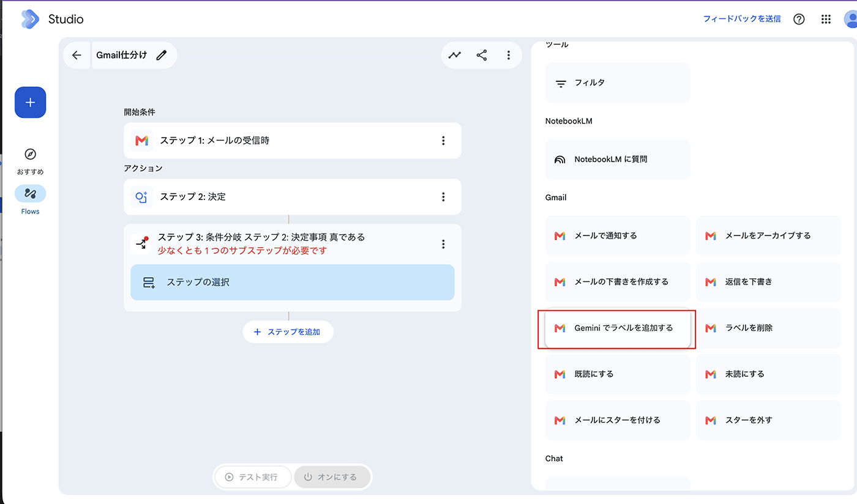857x504 pixels.
Task: Open the account profile avatar
Action: [x=851, y=19]
